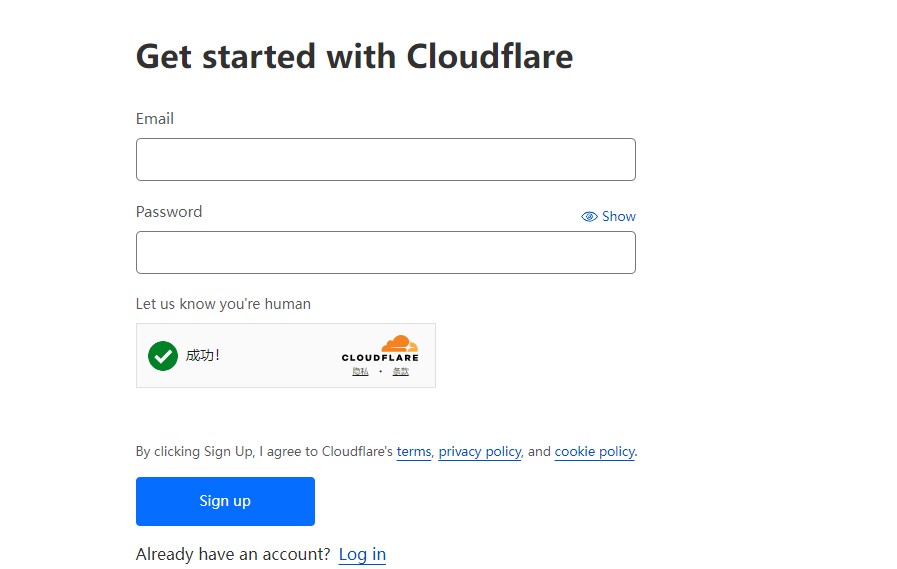Click the Password field label
Image resolution: width=897 pixels, height=569 pixels.
pyautogui.click(x=169, y=212)
